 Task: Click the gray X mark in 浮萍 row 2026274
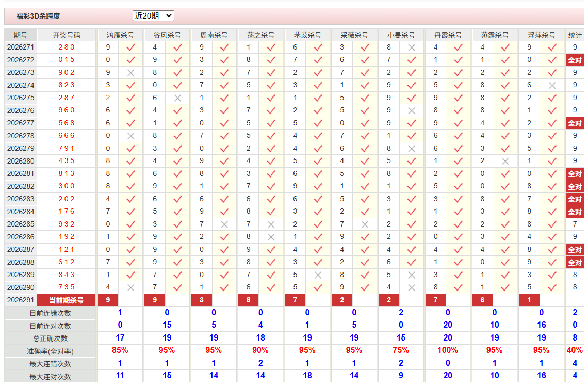pyautogui.click(x=552, y=86)
